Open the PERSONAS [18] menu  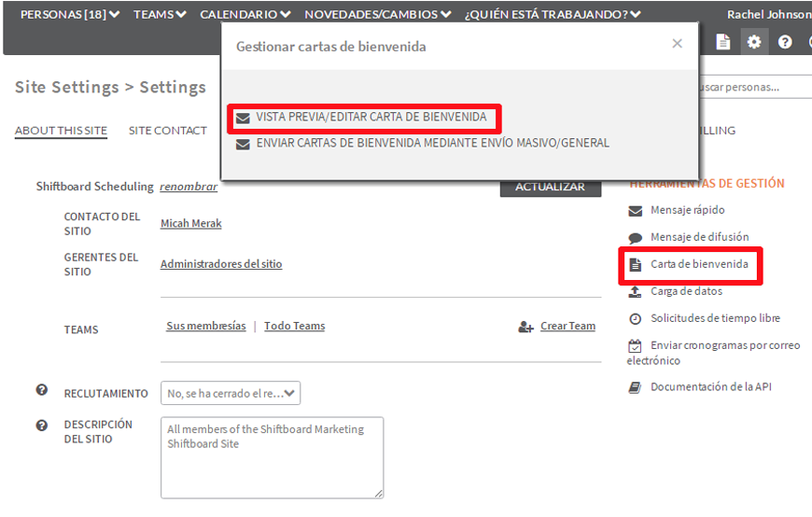point(70,15)
